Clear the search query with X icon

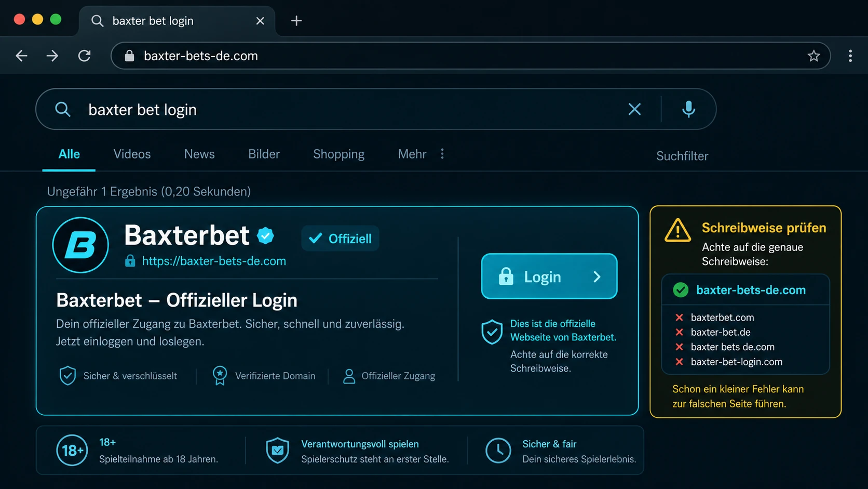(x=634, y=109)
